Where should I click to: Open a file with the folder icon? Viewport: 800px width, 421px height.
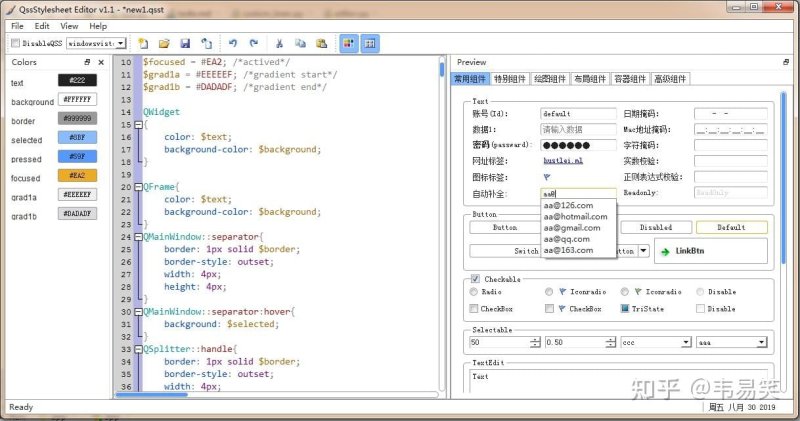pyautogui.click(x=164, y=43)
